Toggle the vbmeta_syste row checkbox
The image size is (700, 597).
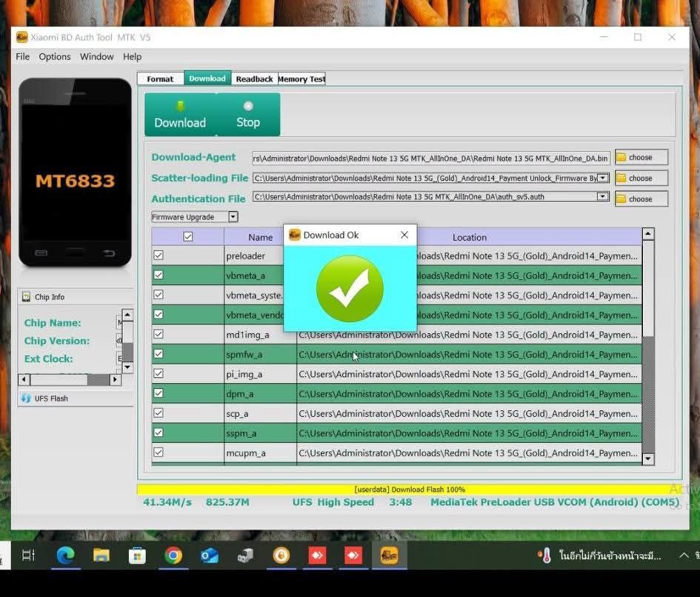pyautogui.click(x=159, y=295)
